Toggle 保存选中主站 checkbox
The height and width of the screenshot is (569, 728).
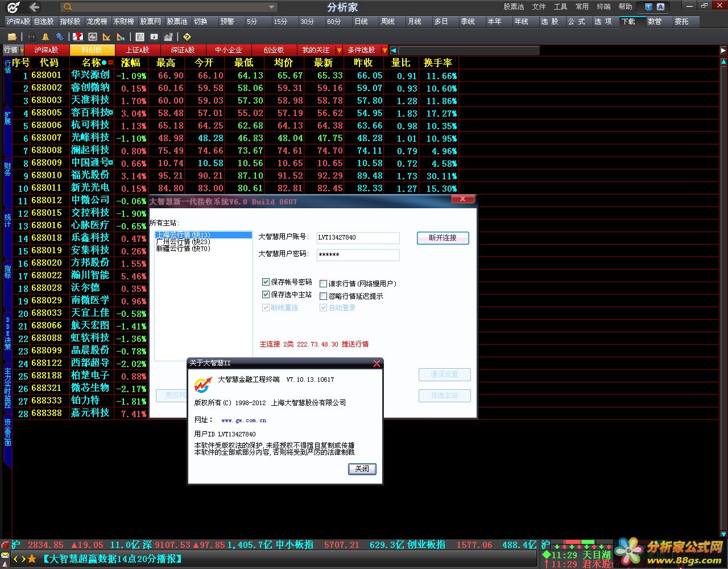click(x=266, y=294)
